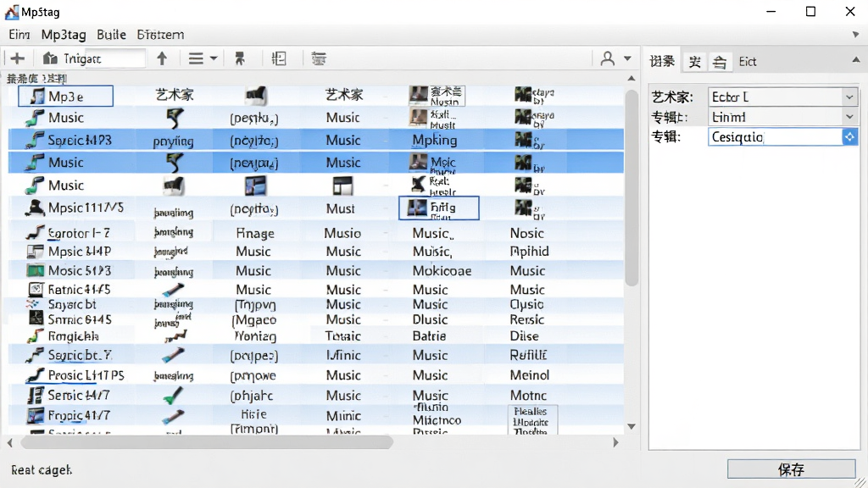
Task: Click green checkmark in Sersic 14/7 row
Action: point(173,395)
